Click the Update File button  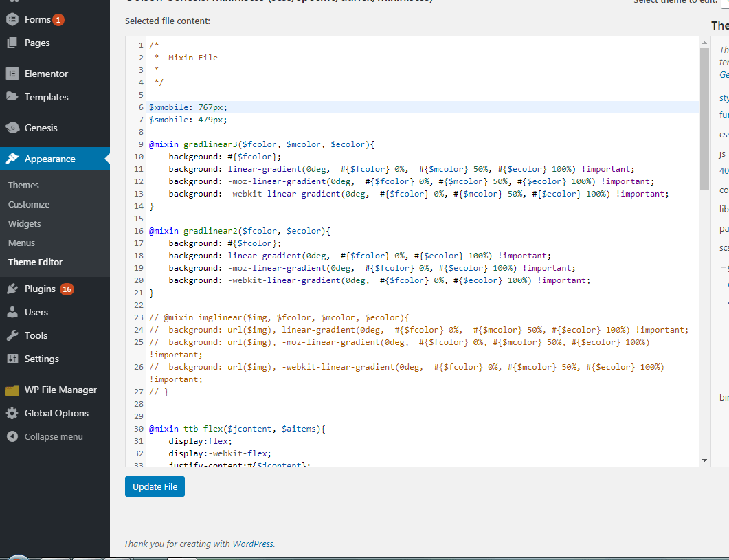[155, 486]
